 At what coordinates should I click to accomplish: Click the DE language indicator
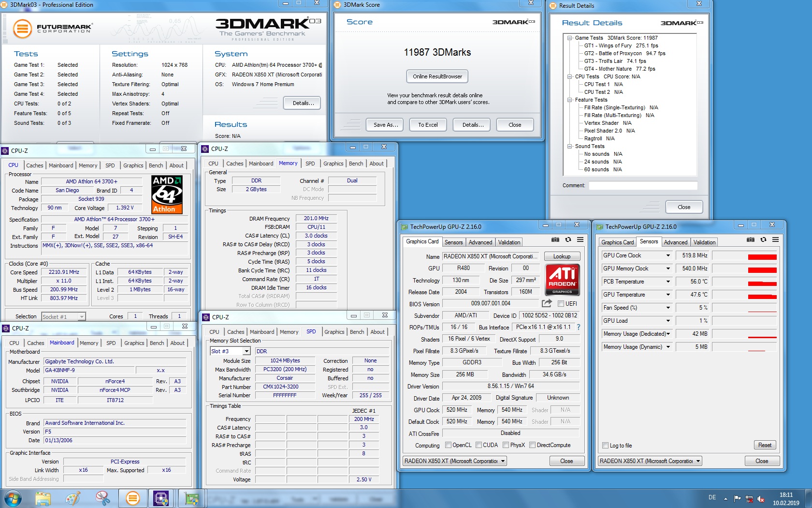pos(712,497)
